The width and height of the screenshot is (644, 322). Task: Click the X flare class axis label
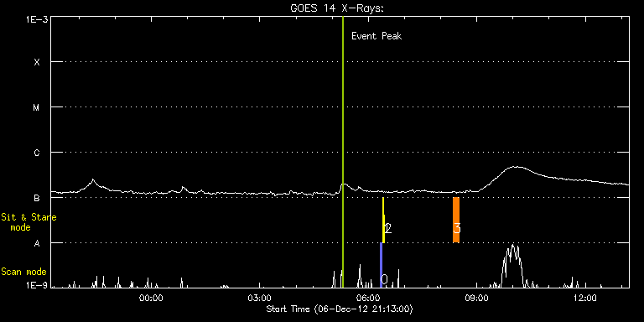[37, 62]
